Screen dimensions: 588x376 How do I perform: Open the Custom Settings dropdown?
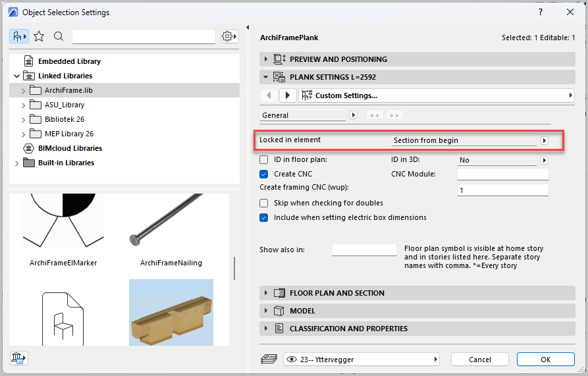[436, 95]
